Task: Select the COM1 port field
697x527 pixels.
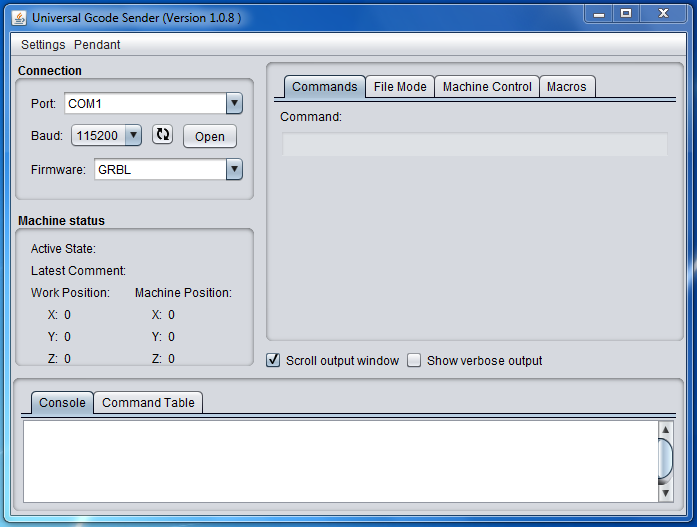Action: point(145,104)
